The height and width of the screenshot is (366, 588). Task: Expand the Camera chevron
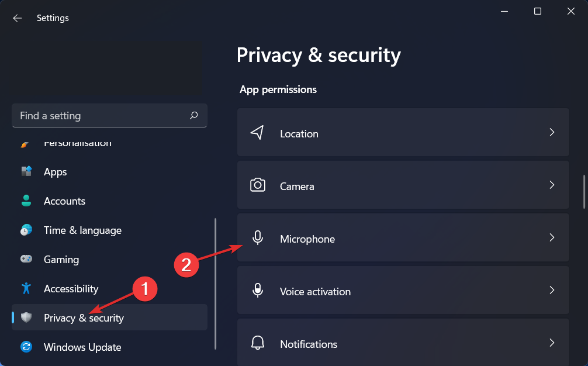552,185
